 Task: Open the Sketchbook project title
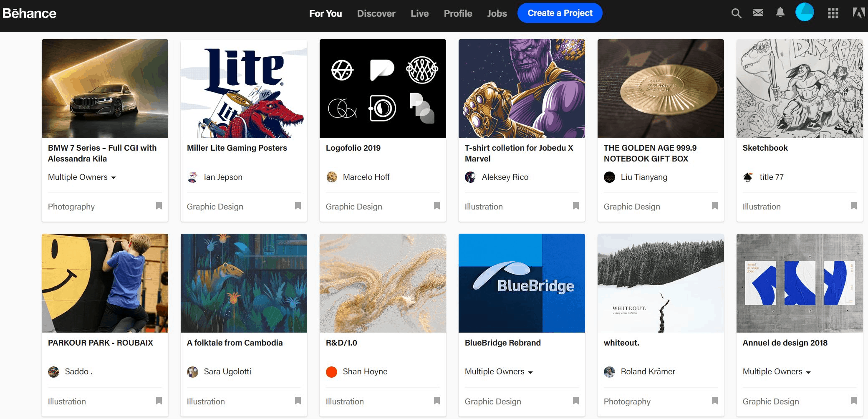tap(765, 148)
